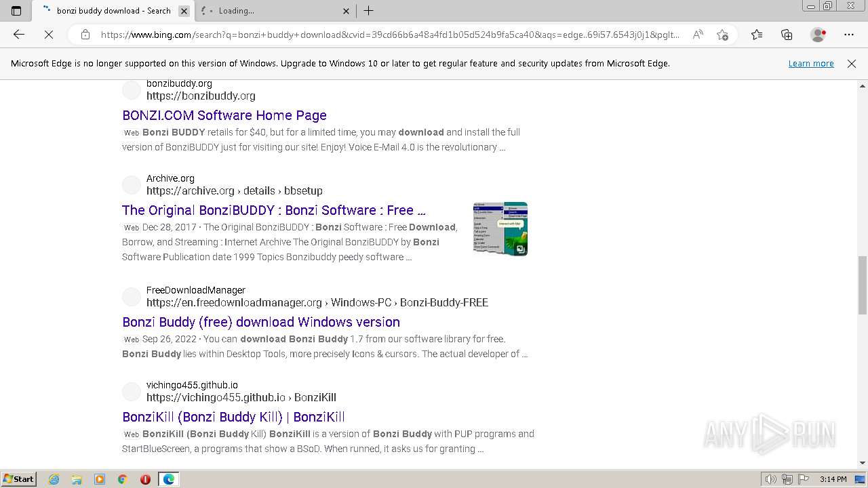This screenshot has width=868, height=488.
Task: Go back with the browser back arrow
Action: [x=19, y=35]
